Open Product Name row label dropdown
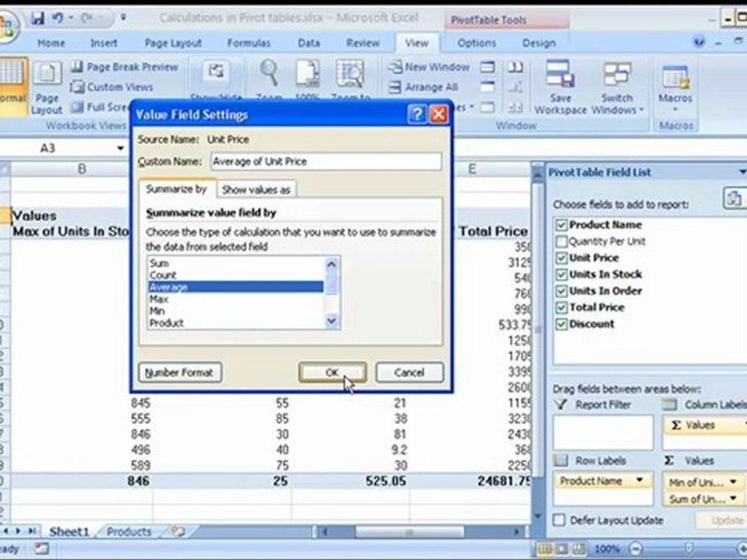This screenshot has height=560, width=747. click(640, 481)
